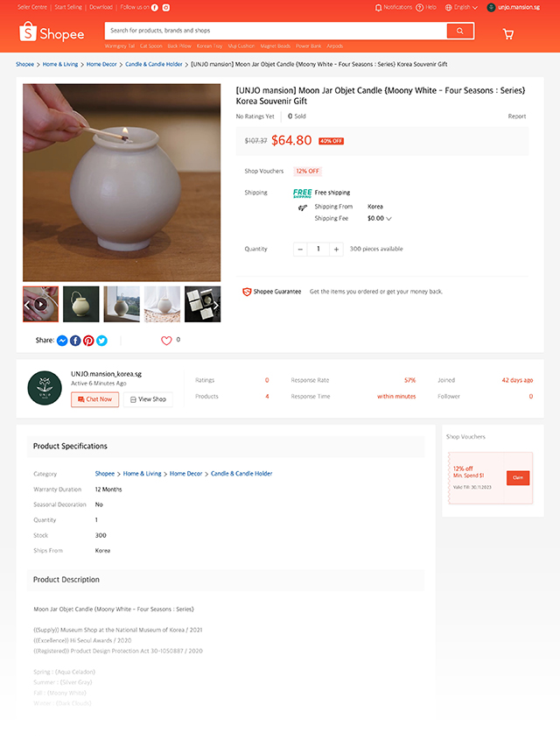
Task: Click the product search field
Action: 275,31
